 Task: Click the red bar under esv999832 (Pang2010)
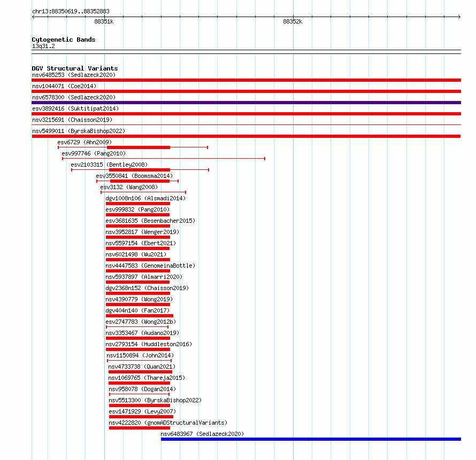(x=137, y=215)
